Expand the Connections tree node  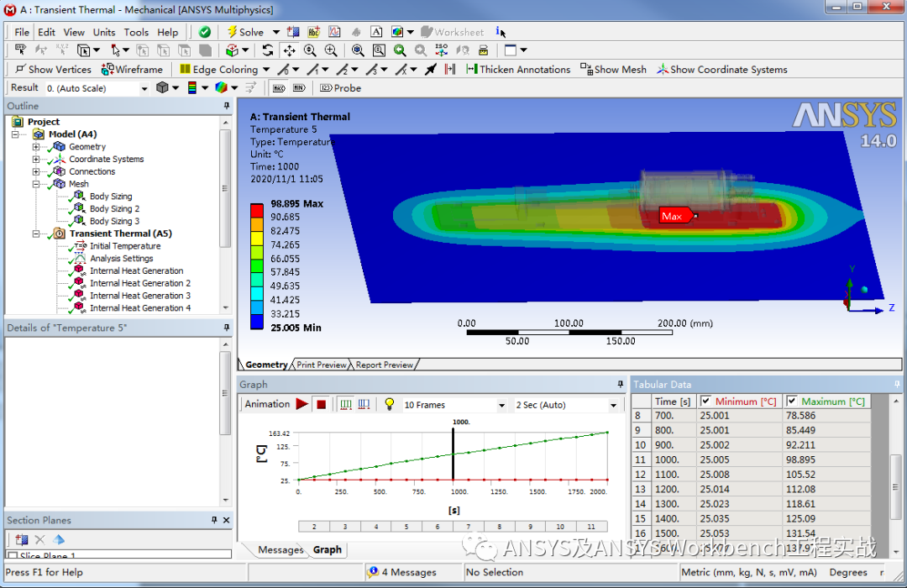click(x=36, y=171)
